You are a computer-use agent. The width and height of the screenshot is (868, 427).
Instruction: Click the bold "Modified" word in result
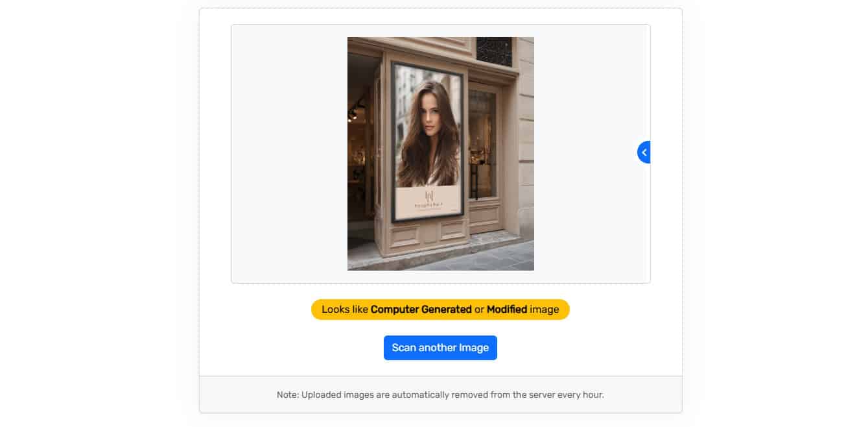click(x=506, y=310)
